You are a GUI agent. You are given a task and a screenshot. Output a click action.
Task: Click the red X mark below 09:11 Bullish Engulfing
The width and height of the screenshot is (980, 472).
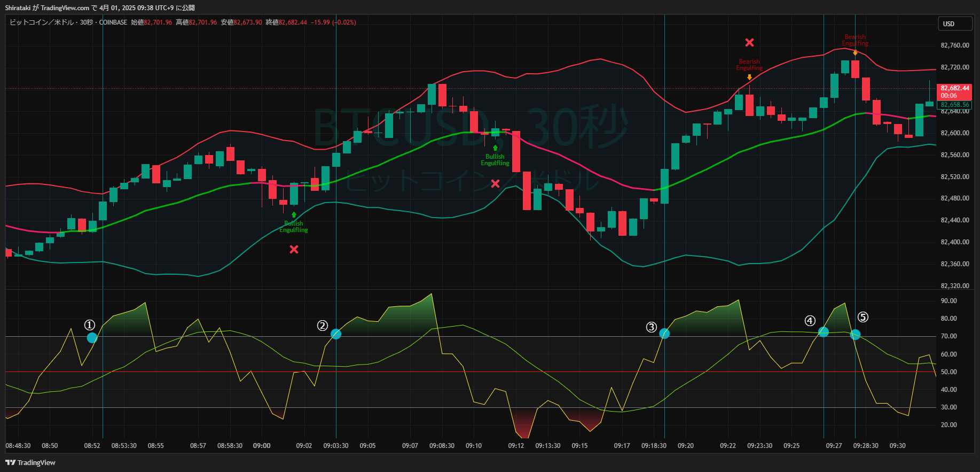coord(495,183)
